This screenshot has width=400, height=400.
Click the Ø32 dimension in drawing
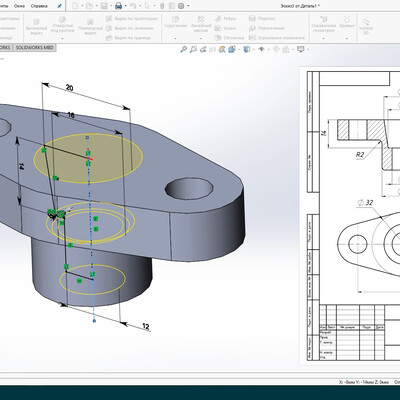(x=365, y=203)
